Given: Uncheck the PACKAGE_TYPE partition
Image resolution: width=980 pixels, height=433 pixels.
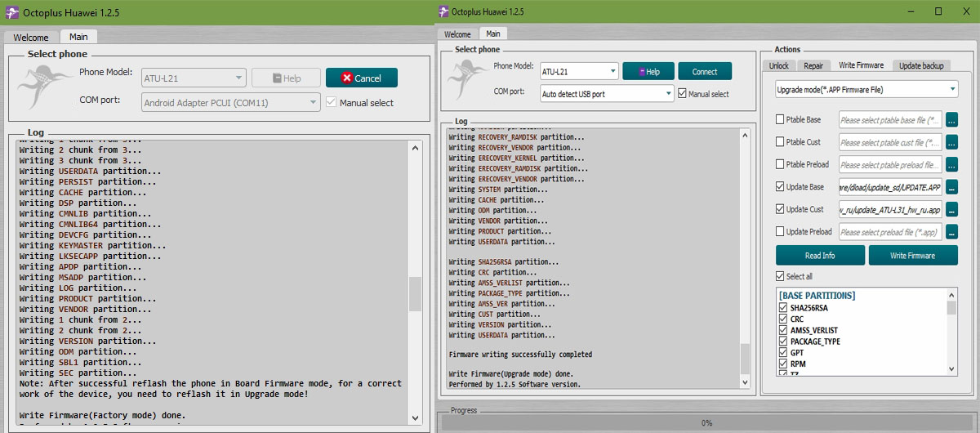Looking at the screenshot, I should (783, 341).
